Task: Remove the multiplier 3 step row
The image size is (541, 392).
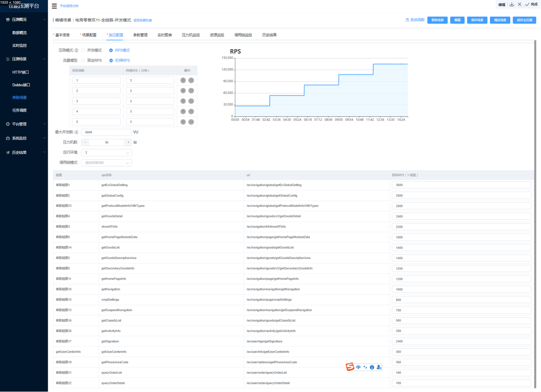Action: pos(191,101)
